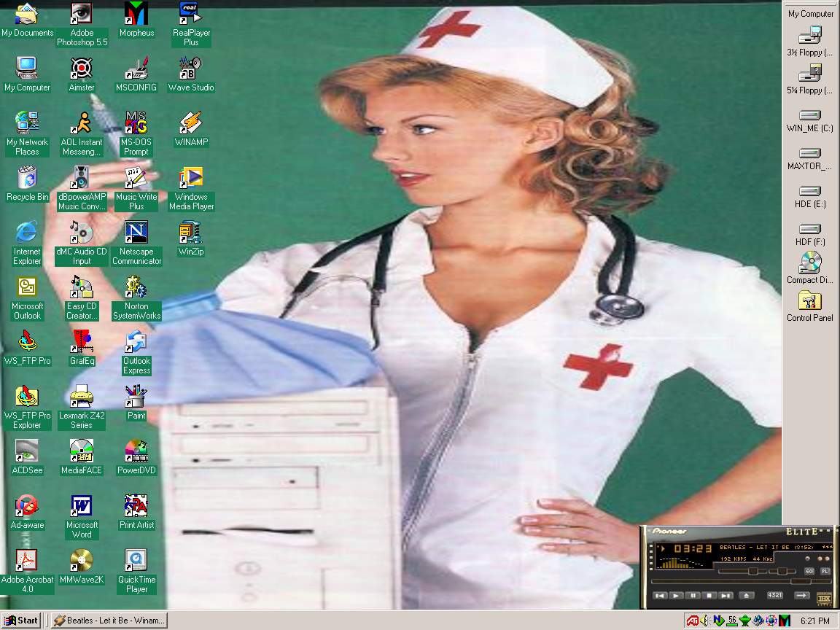The image size is (840, 630).
Task: Select the WS_FTP Pro desktop icon
Action: click(27, 348)
